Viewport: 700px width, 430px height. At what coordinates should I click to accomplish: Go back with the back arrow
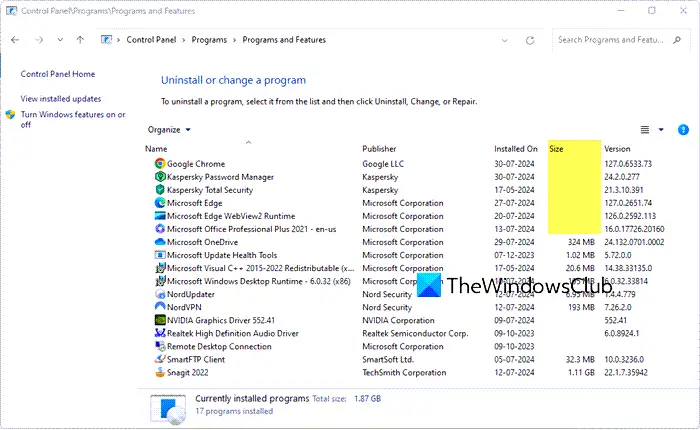click(15, 40)
